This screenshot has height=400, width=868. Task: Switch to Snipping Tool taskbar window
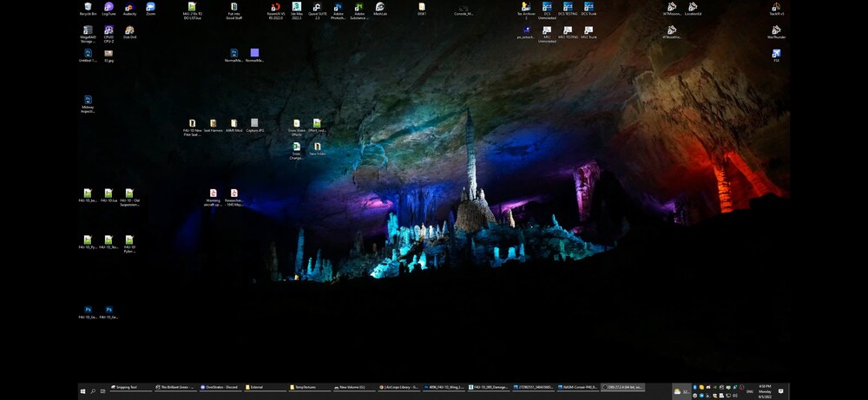[131, 388]
